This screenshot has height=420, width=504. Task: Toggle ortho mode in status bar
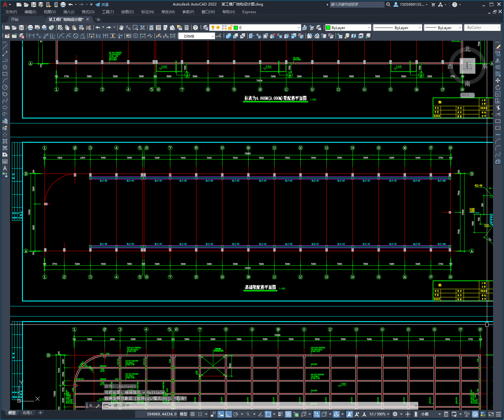click(229, 414)
